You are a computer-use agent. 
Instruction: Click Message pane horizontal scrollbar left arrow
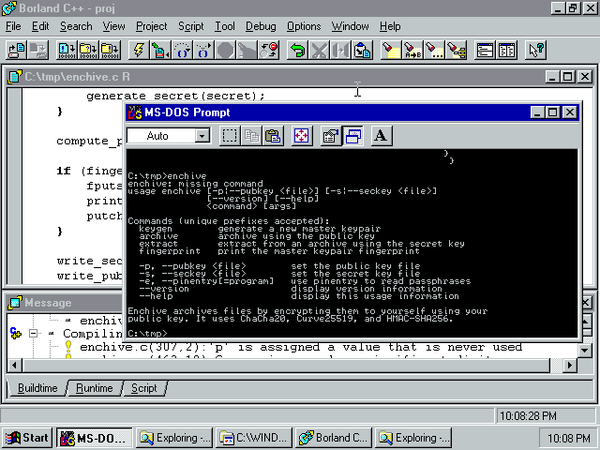(x=15, y=365)
